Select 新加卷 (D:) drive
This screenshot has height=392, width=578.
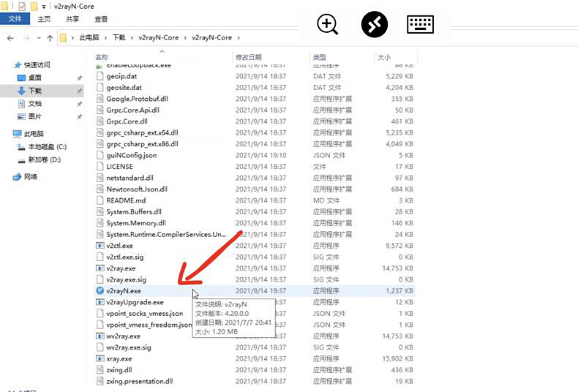45,159
